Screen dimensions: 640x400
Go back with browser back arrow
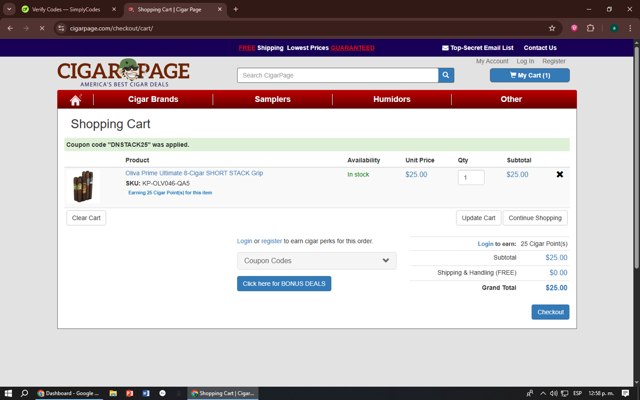tap(10, 28)
